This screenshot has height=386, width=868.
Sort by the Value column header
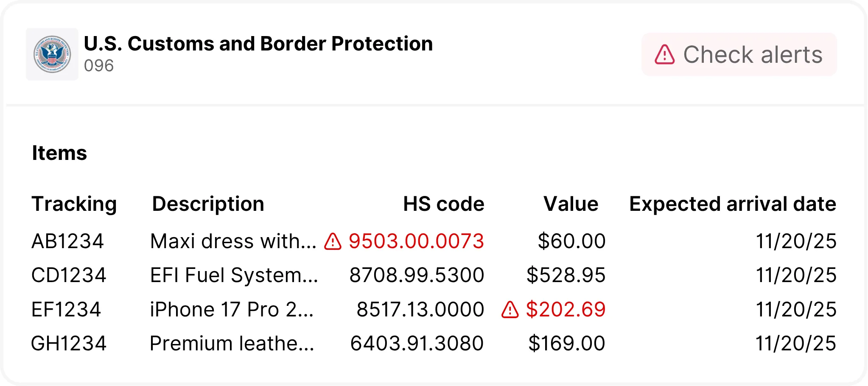click(x=571, y=204)
